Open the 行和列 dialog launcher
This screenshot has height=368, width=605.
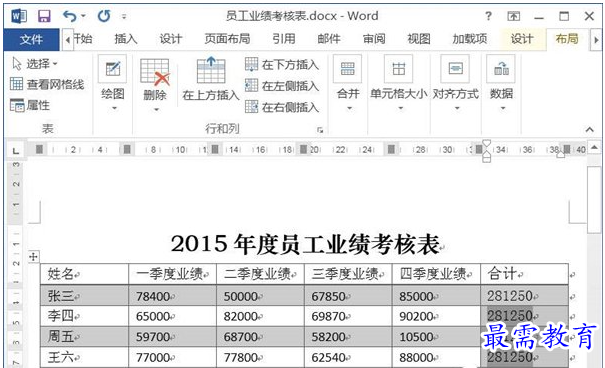pos(320,130)
